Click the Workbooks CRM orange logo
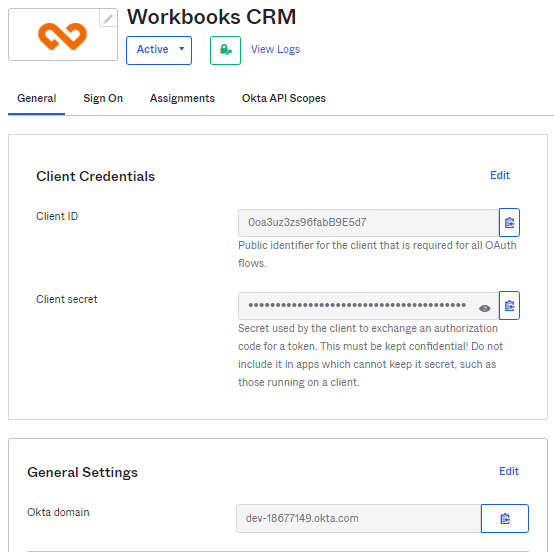The height and width of the screenshot is (552, 554). tap(62, 36)
